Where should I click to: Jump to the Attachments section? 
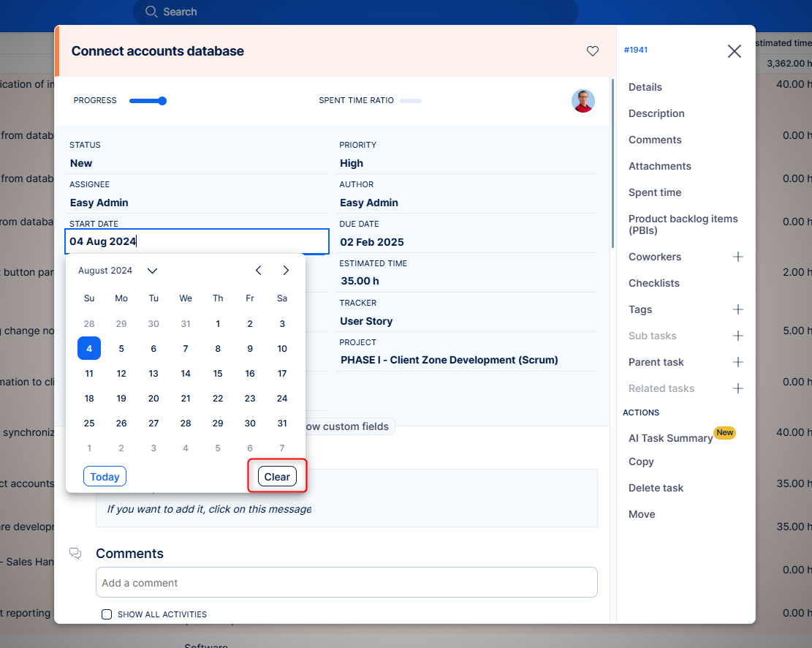coord(659,166)
